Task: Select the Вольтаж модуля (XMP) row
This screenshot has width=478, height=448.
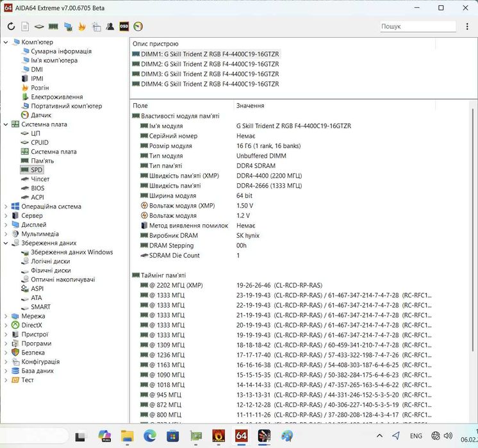Action: click(x=282, y=206)
